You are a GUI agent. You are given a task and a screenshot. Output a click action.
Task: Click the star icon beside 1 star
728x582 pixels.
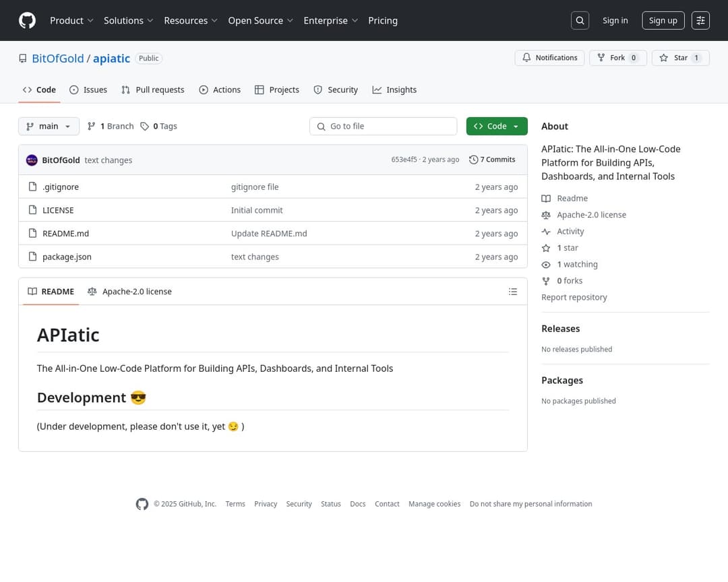(x=546, y=248)
